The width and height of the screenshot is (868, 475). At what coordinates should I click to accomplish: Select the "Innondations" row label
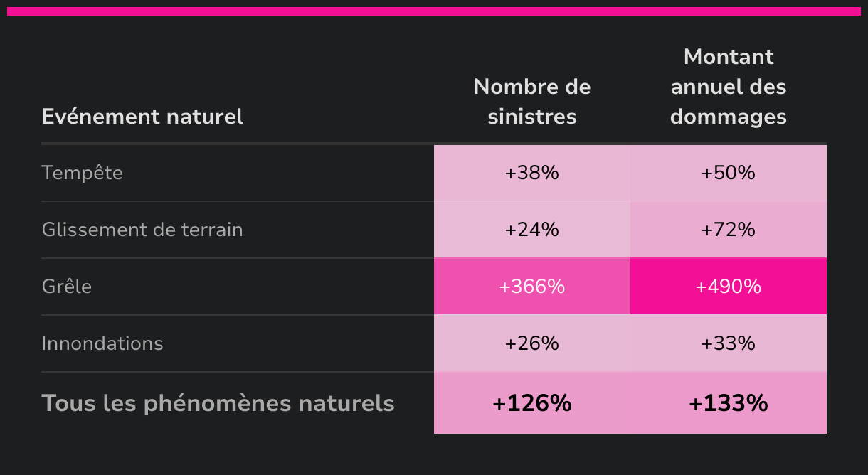(102, 343)
